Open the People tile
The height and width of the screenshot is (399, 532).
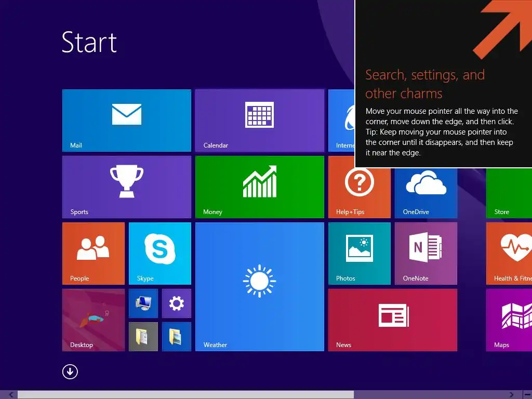[94, 254]
